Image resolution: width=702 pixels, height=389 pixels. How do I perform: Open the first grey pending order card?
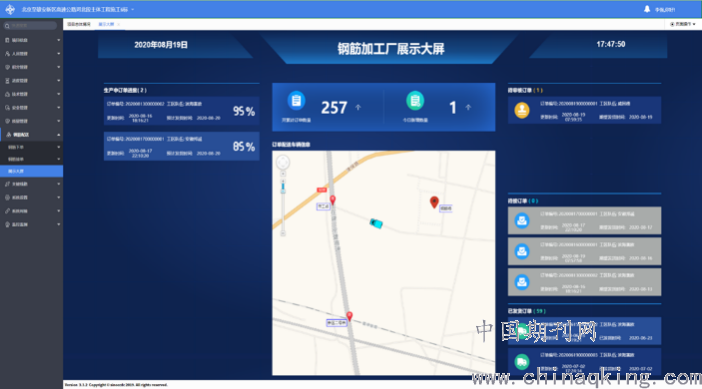[584, 220]
